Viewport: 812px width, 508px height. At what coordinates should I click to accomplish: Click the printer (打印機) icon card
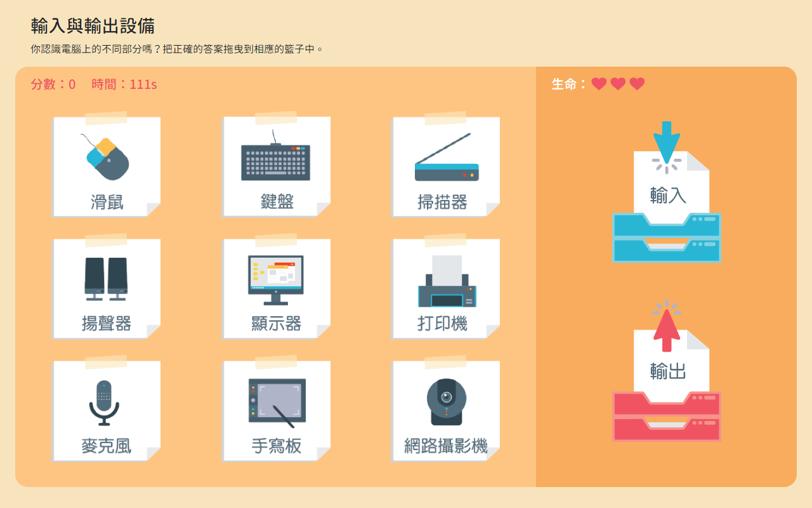coord(446,290)
